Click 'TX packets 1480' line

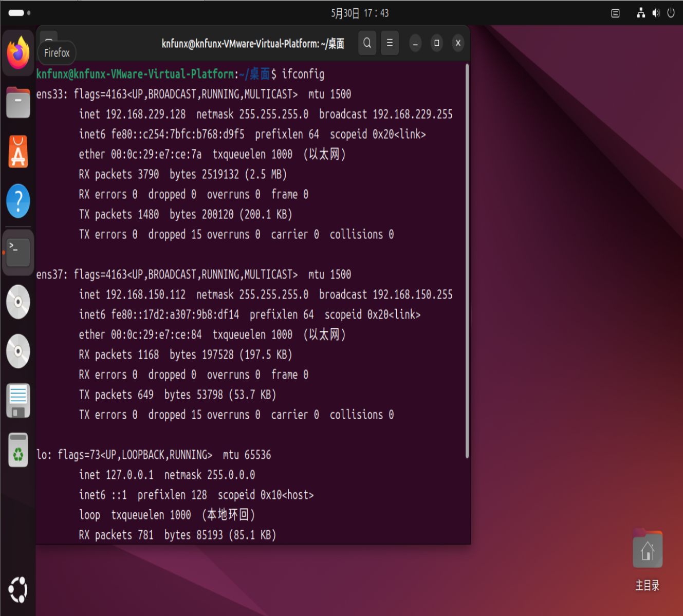coord(186,214)
